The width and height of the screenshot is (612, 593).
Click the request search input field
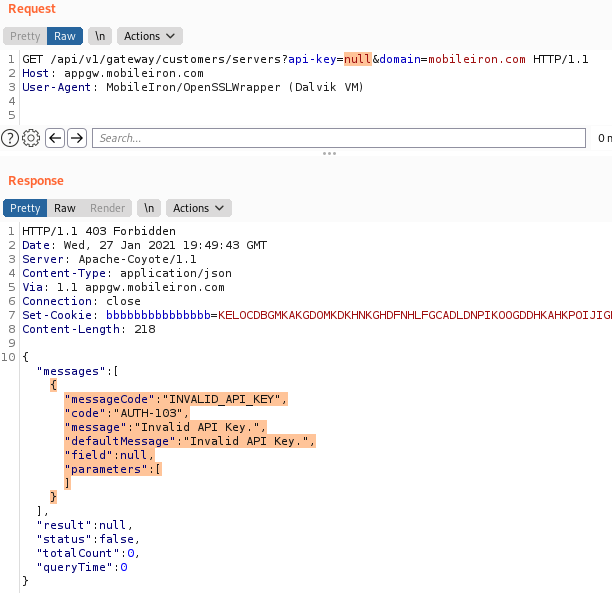338,138
